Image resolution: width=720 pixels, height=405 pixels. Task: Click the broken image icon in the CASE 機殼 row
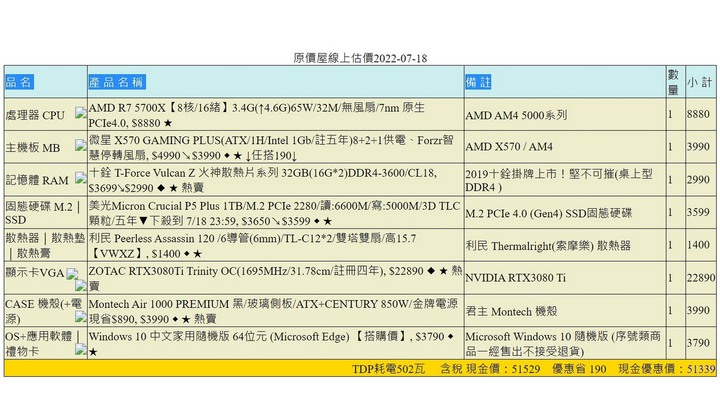pyautogui.click(x=81, y=317)
